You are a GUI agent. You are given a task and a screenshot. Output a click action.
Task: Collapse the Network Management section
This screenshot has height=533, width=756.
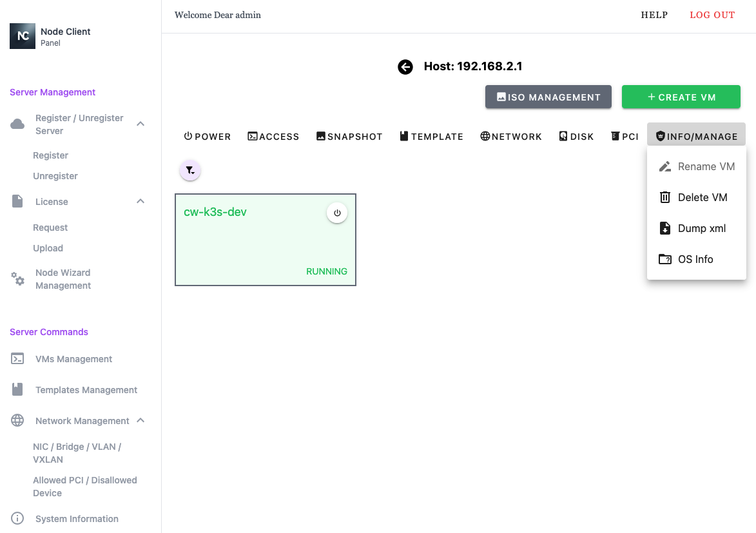(141, 421)
